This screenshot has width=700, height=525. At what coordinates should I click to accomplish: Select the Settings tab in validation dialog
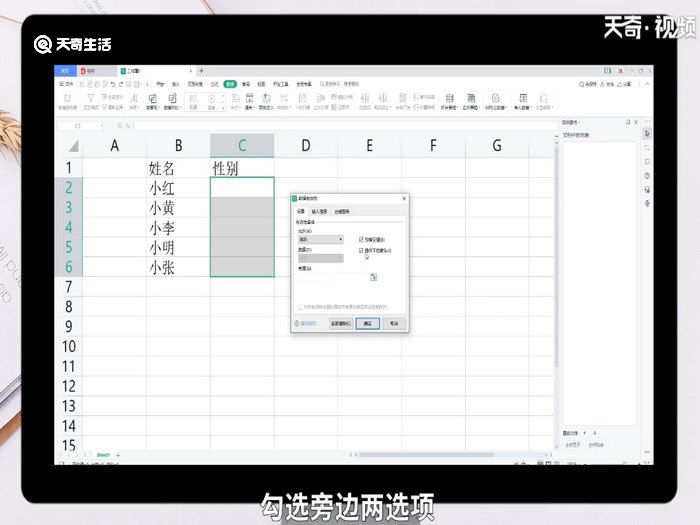pos(301,211)
